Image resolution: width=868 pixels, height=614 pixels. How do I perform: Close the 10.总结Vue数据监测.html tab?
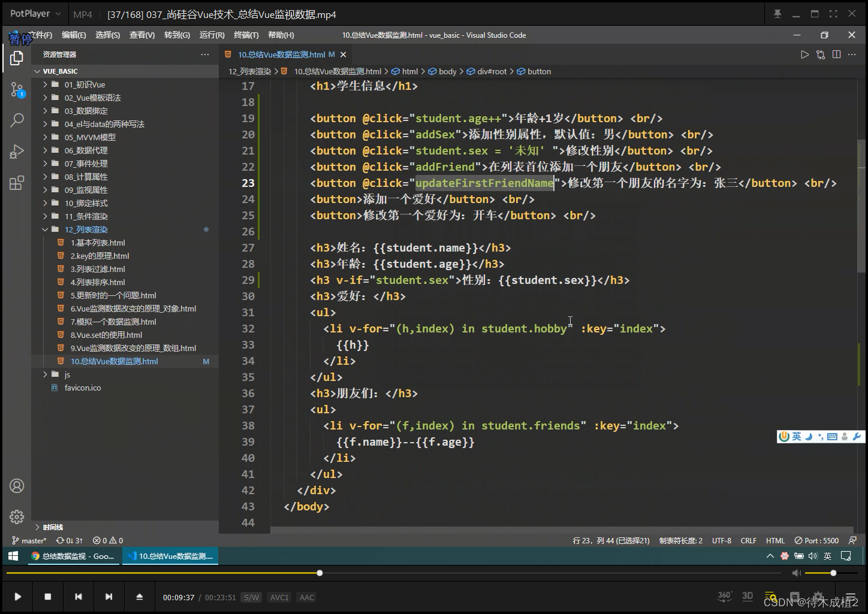point(343,55)
